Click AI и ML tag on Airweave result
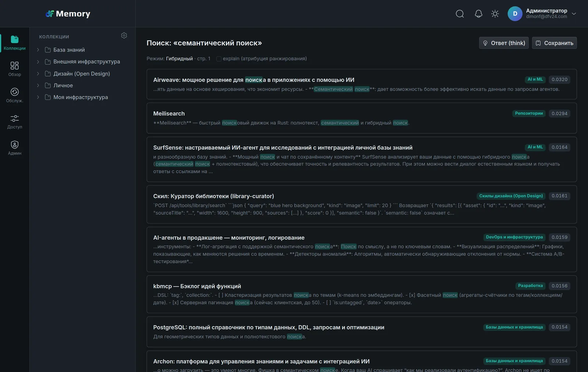Image resolution: width=588 pixels, height=372 pixels. click(x=535, y=79)
